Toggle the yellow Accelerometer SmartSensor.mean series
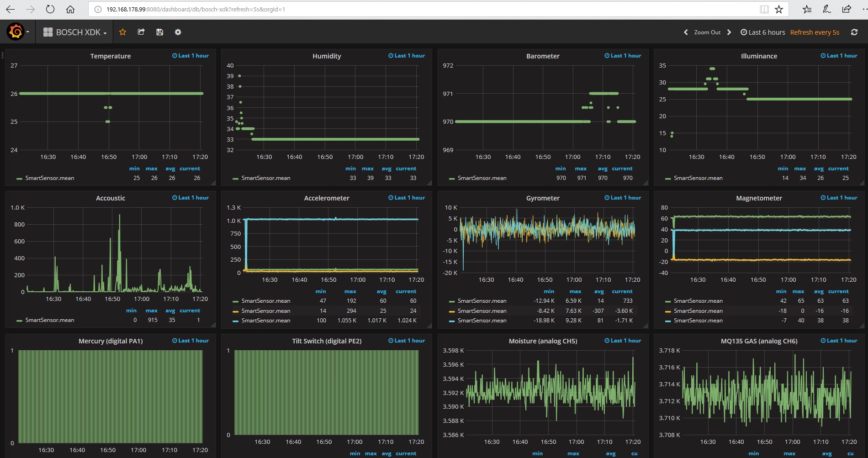868x458 pixels. click(265, 311)
